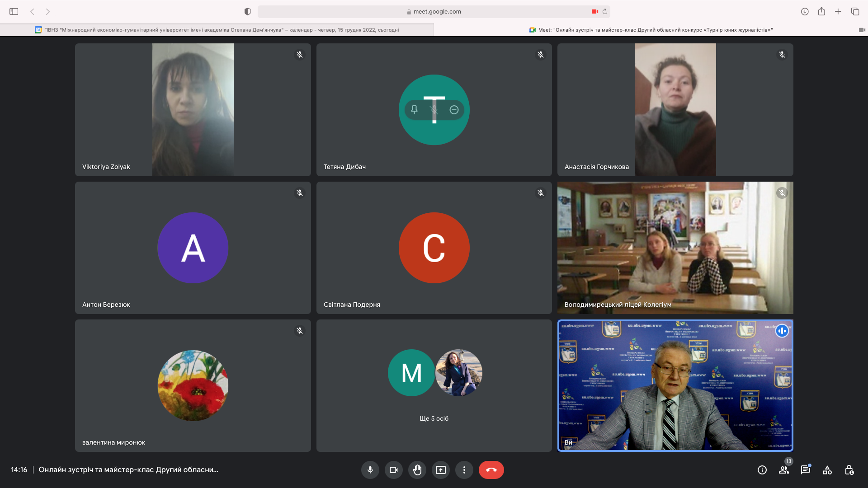This screenshot has height=488, width=868.
Task: Select Viktoriya Zolyak video tile
Action: click(193, 110)
